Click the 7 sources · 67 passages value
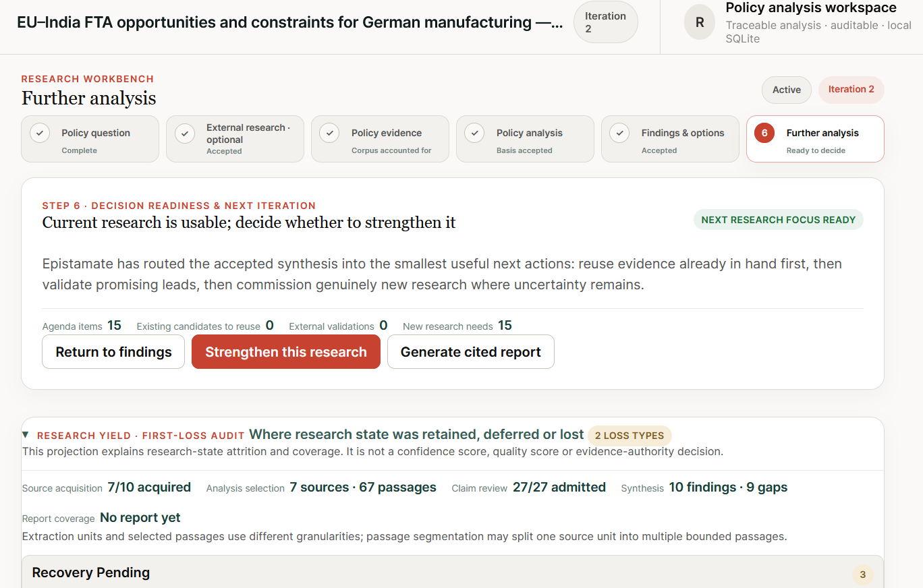Screen dimensions: 923x588 coord(363,488)
